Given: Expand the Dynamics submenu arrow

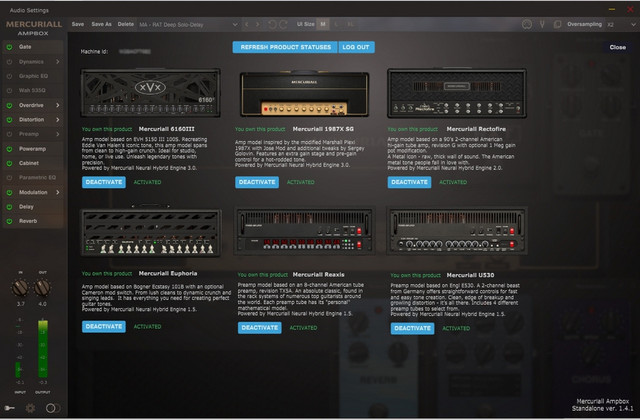Looking at the screenshot, I should pos(58,62).
